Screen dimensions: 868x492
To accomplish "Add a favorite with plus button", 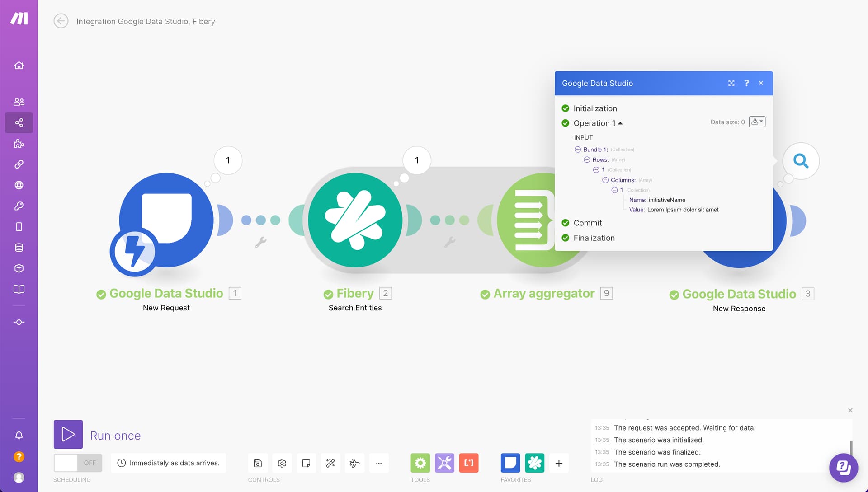I will (x=559, y=463).
